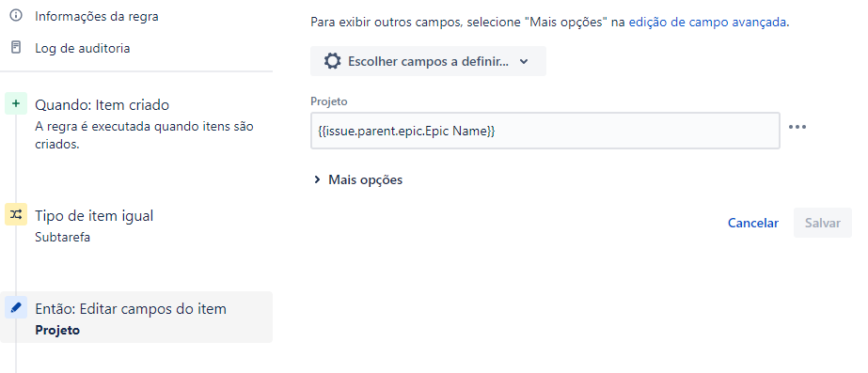Click the dropdown arrow on Escolher campos
Viewport: 868px width, 373px height.
524,61
